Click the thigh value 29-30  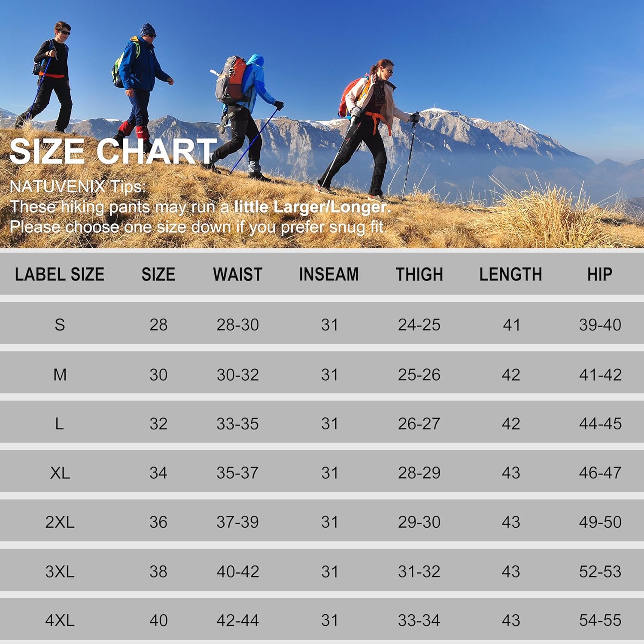[x=419, y=522]
